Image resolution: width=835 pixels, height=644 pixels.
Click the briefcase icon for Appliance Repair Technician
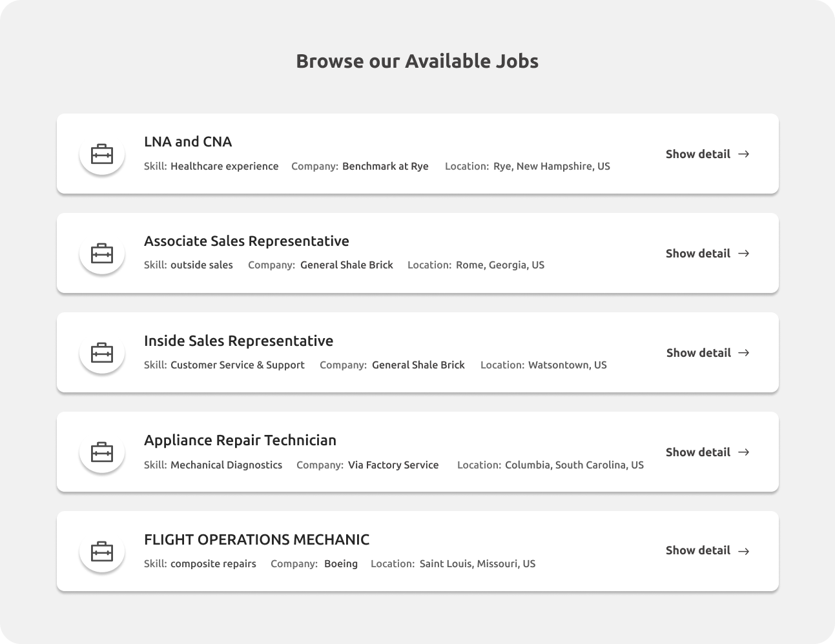pyautogui.click(x=101, y=452)
